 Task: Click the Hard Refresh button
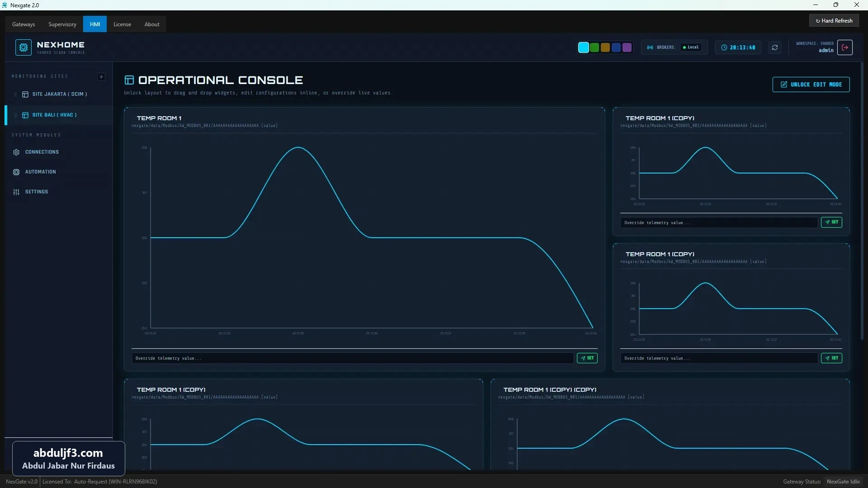point(834,21)
